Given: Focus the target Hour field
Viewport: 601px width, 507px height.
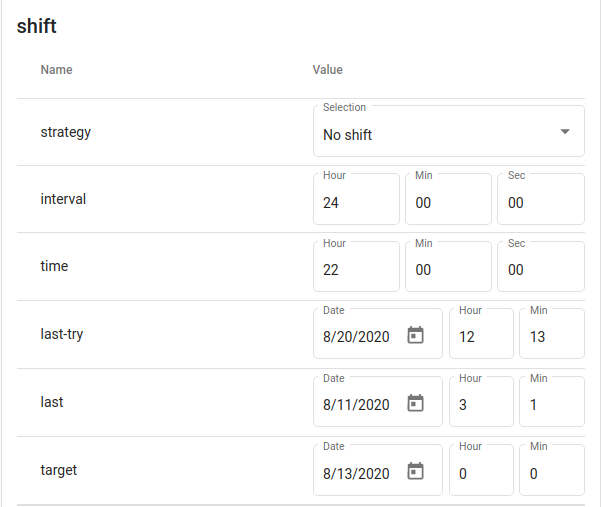Looking at the screenshot, I should 481,470.
